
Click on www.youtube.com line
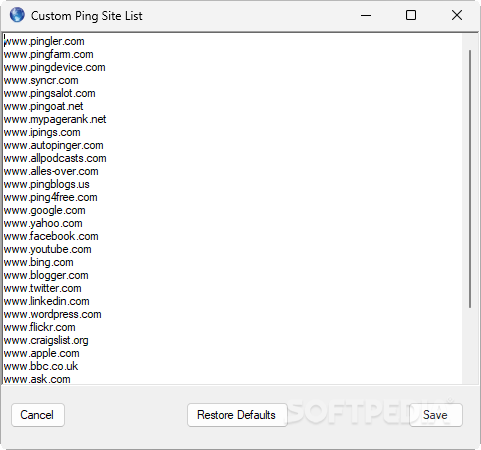(47, 249)
